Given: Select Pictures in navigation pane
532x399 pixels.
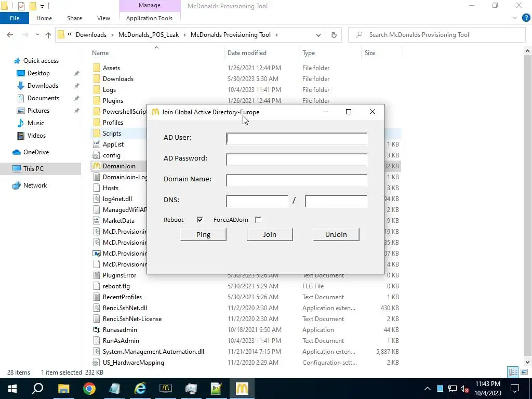Looking at the screenshot, I should (x=38, y=111).
